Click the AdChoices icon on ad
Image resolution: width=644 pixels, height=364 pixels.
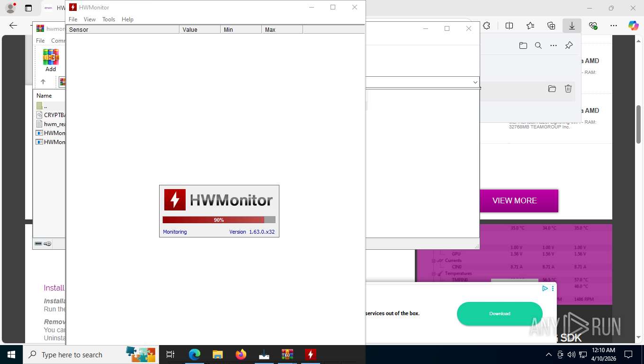[x=545, y=288]
